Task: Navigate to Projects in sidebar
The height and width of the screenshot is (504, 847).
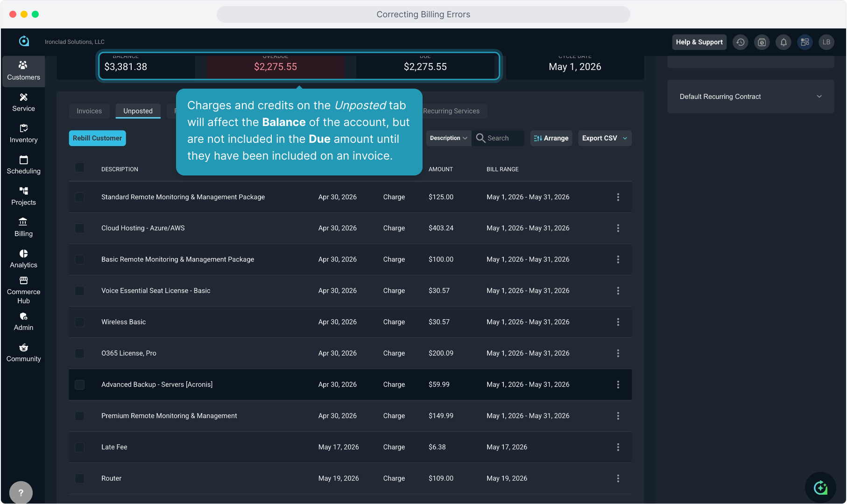Action: click(23, 196)
